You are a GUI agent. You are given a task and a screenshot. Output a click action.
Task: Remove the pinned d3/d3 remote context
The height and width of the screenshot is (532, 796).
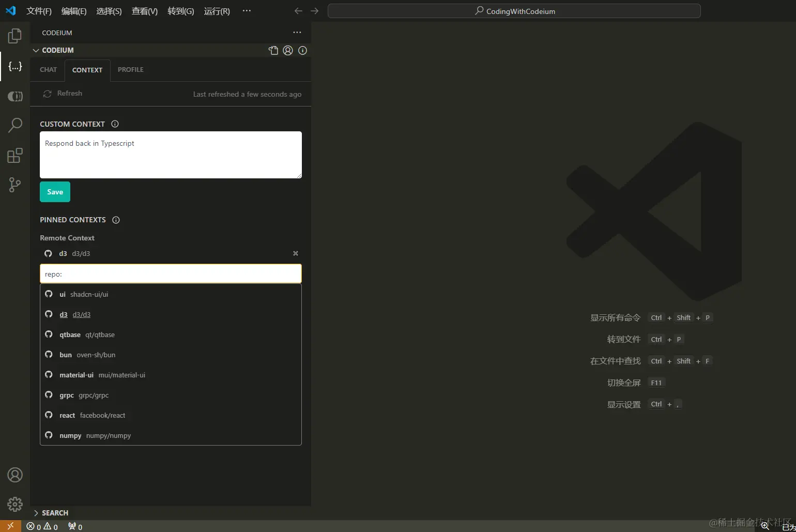[296, 253]
